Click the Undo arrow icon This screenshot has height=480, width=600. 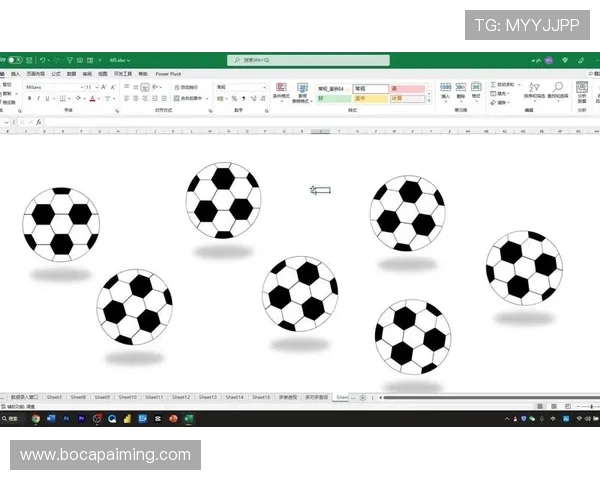point(42,60)
